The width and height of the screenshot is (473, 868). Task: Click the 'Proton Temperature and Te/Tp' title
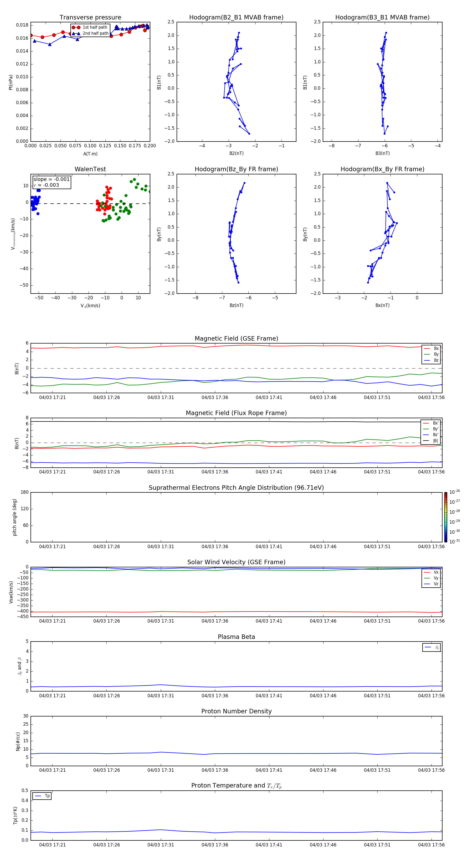pos(236,785)
